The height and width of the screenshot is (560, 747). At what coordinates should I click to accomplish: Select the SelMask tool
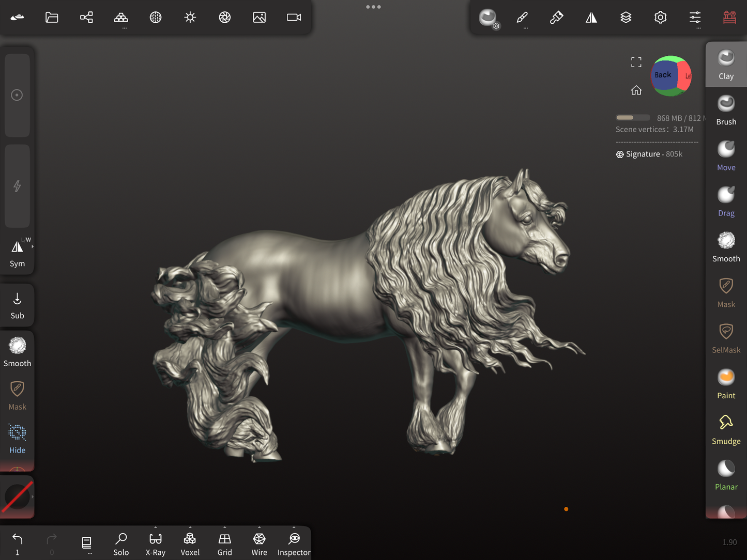726,338
